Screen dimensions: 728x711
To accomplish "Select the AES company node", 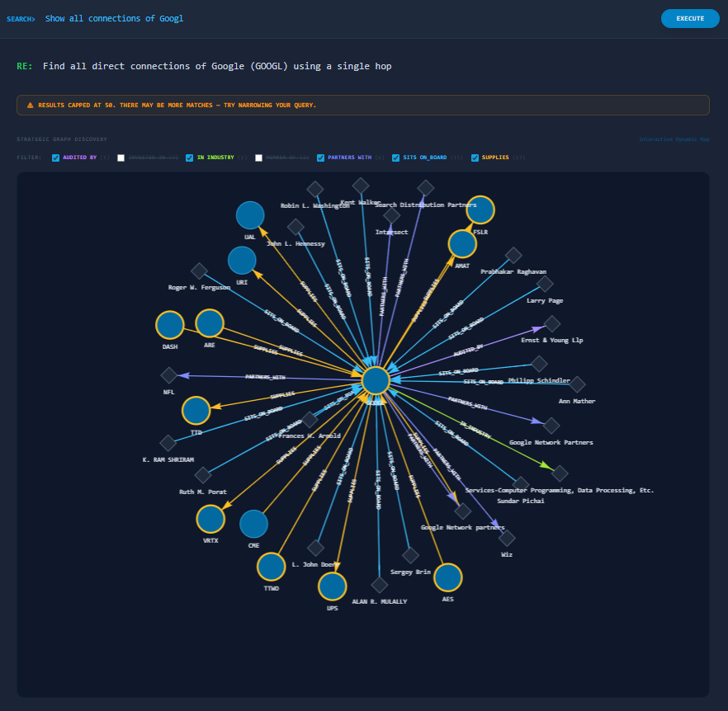I will tap(448, 577).
